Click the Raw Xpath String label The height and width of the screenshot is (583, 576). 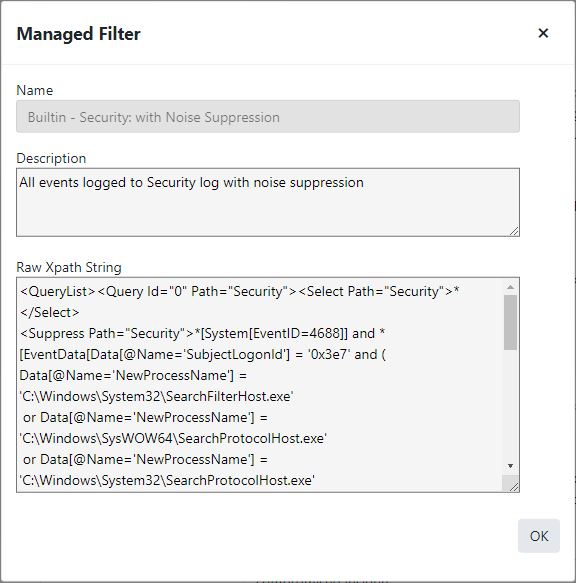click(69, 267)
